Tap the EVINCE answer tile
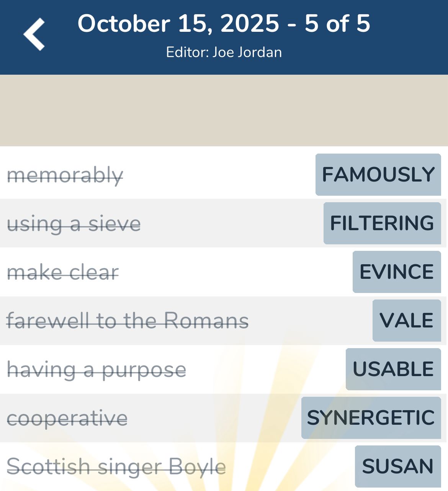448x491 pixels. 396,272
